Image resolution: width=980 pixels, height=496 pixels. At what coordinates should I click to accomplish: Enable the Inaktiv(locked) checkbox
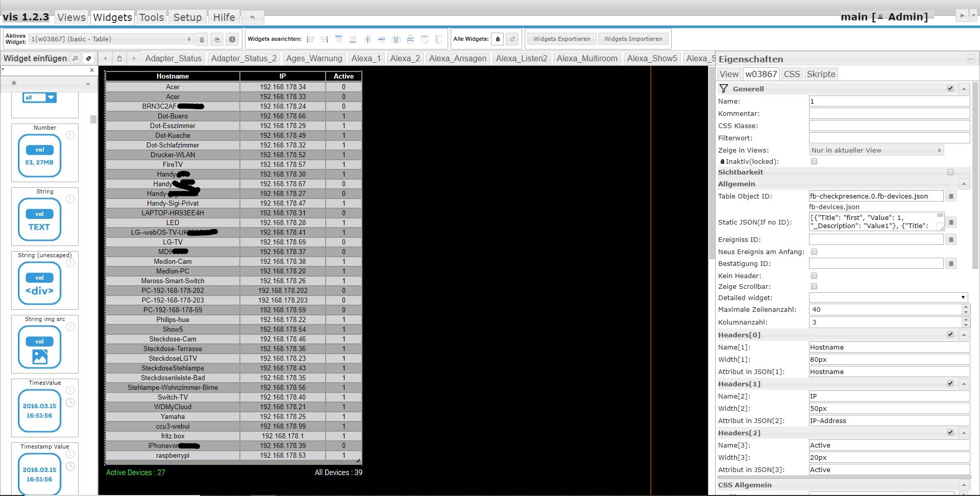click(814, 162)
